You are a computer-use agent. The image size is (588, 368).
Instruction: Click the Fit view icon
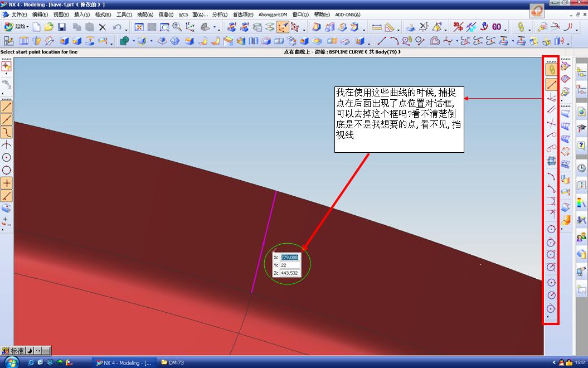click(139, 27)
